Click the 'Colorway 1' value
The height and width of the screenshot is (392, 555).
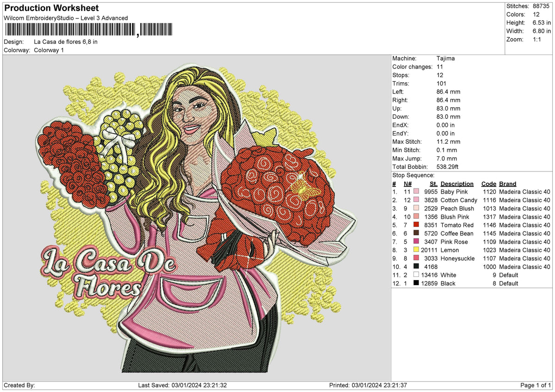click(49, 50)
